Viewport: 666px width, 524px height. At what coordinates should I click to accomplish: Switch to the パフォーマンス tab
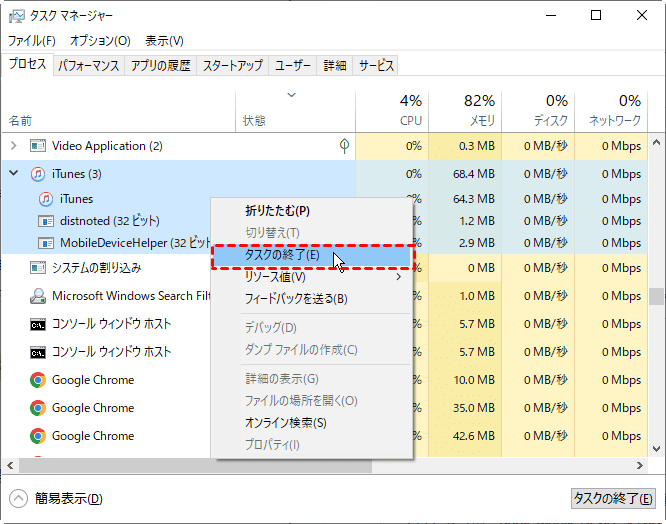(88, 66)
